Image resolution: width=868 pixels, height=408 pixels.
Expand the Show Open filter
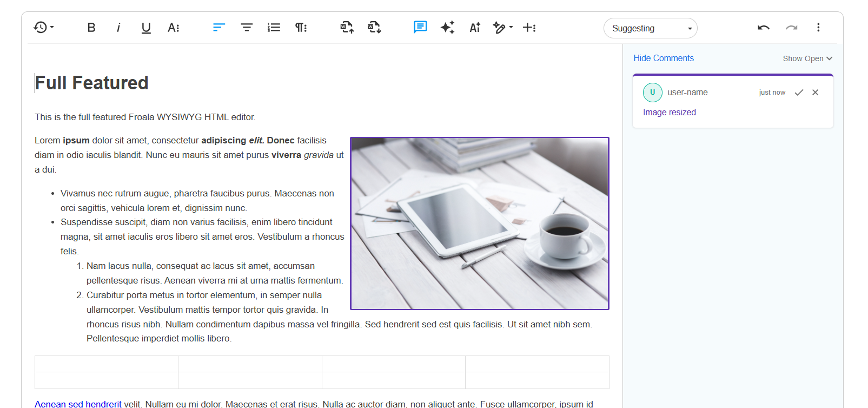[807, 58]
